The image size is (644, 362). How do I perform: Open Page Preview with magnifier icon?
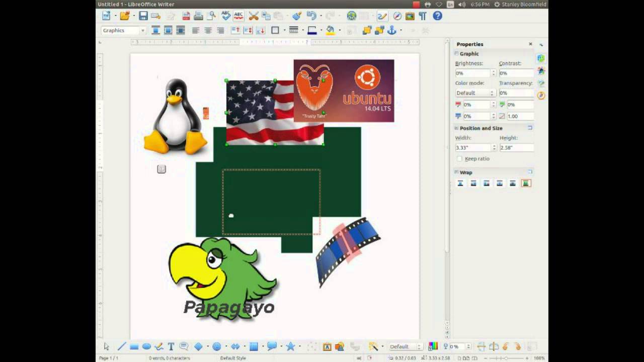[211, 16]
